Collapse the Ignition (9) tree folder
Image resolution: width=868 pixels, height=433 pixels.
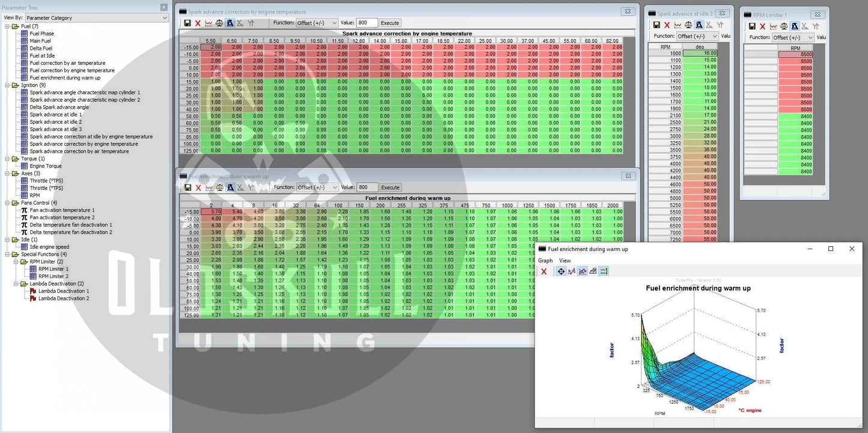tap(7, 85)
